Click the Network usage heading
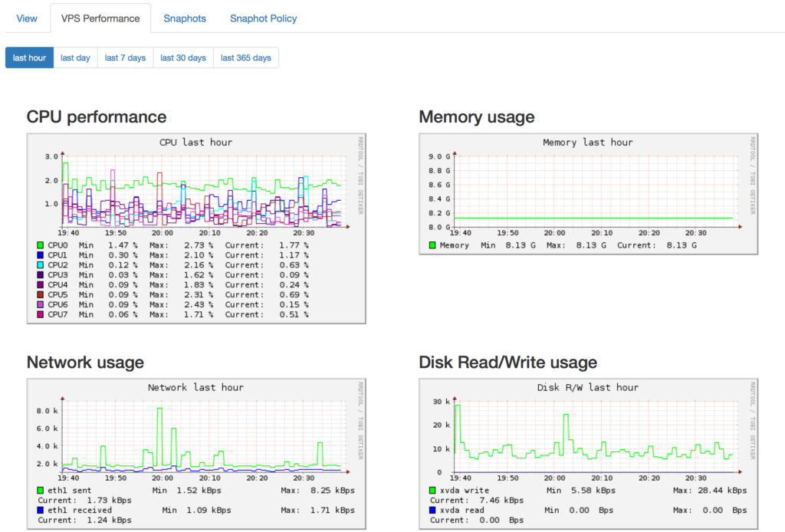This screenshot has height=532, width=785. (x=85, y=362)
